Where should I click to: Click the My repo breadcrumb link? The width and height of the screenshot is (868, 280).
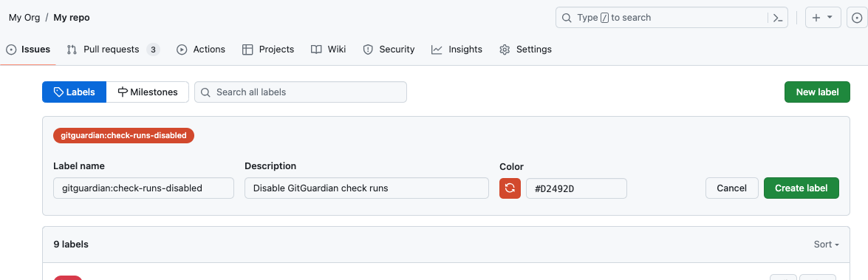click(72, 18)
